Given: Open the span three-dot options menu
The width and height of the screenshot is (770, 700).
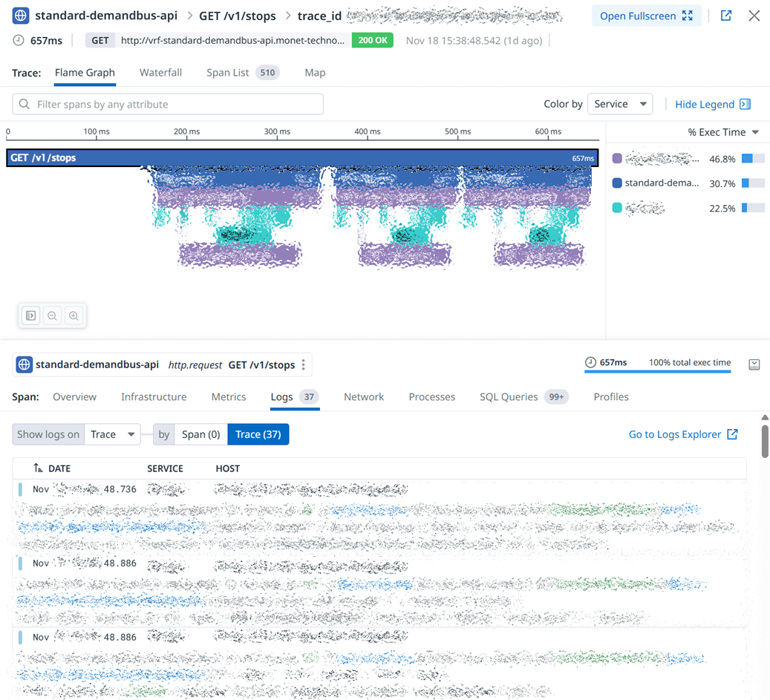Looking at the screenshot, I should tap(303, 364).
